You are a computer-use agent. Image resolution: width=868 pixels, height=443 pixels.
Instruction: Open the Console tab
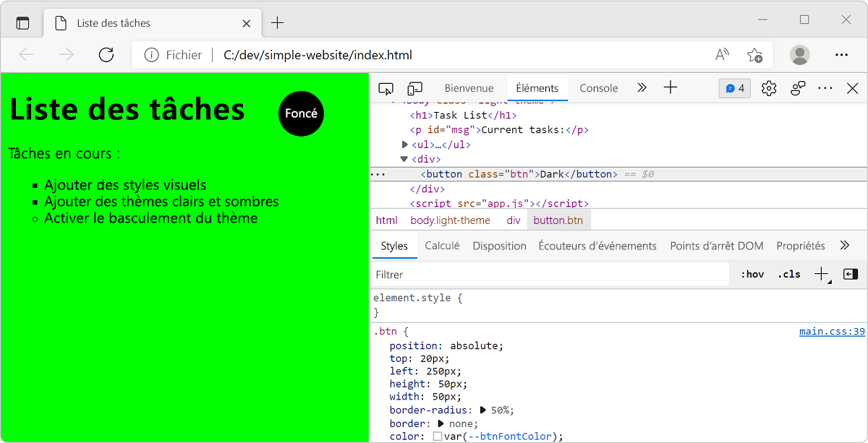(599, 88)
